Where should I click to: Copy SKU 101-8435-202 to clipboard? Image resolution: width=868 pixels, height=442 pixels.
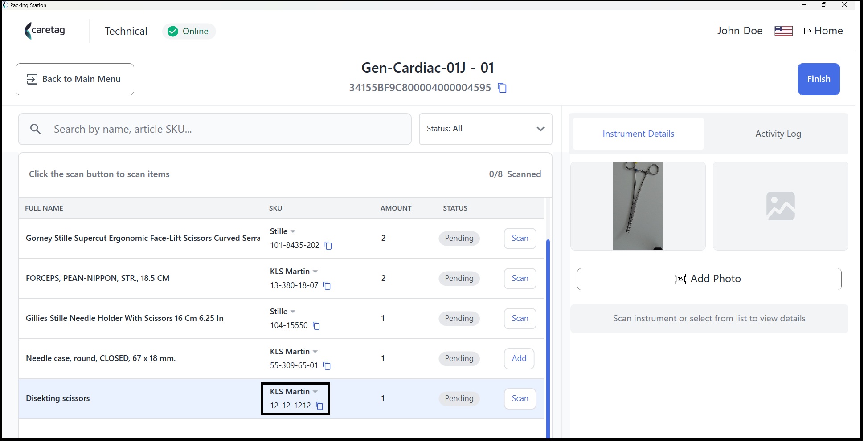[328, 246]
